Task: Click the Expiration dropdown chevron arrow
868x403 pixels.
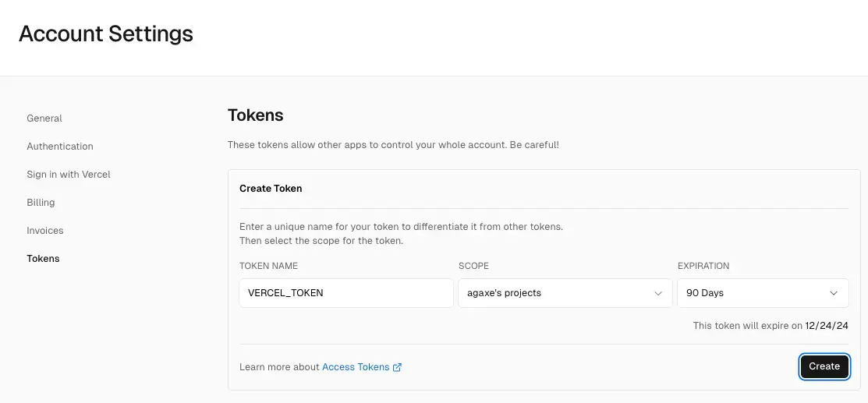Action: tap(834, 293)
